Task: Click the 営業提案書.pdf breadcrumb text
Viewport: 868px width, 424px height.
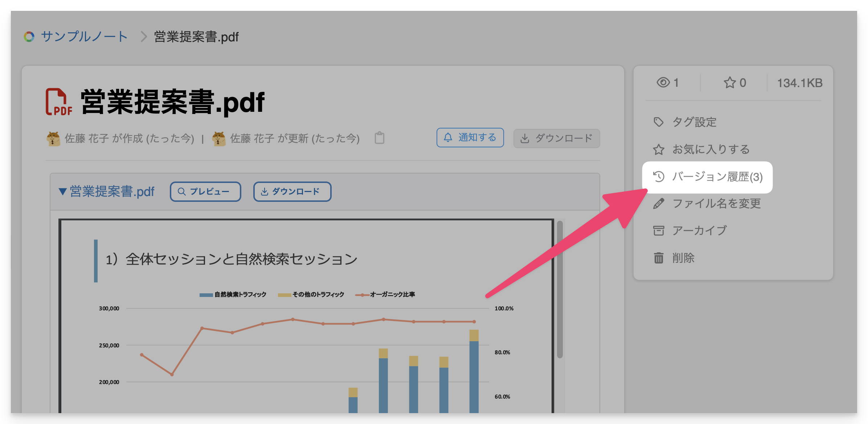Action: pyautogui.click(x=196, y=37)
